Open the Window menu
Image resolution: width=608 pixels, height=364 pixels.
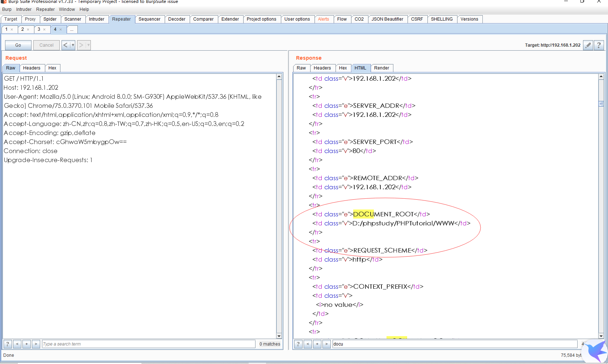coord(67,9)
